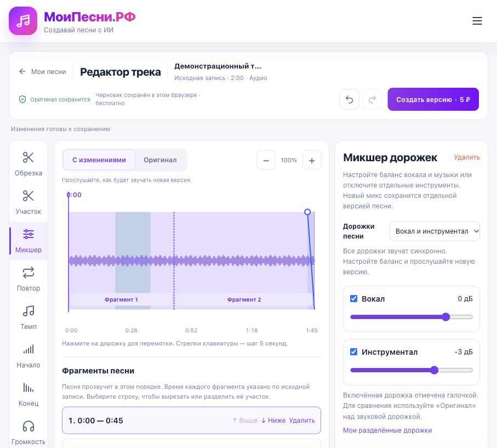Select the Обрезка scissors tool
Image resolution: width=497 pixels, height=448 pixels.
pos(28,164)
